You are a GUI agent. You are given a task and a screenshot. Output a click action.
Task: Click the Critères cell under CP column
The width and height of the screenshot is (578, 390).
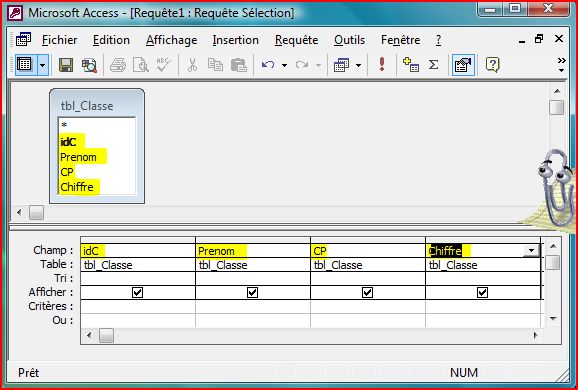point(368,306)
